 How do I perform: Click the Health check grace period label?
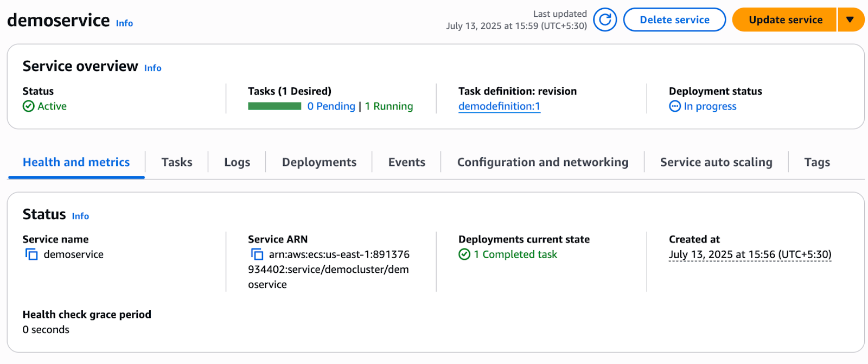[87, 315]
